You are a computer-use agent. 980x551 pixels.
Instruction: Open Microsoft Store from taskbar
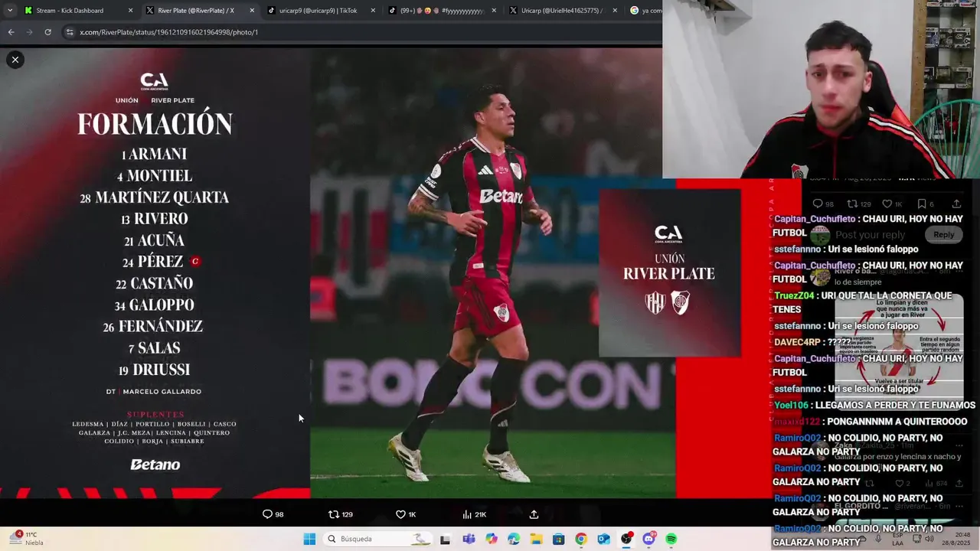tap(559, 539)
